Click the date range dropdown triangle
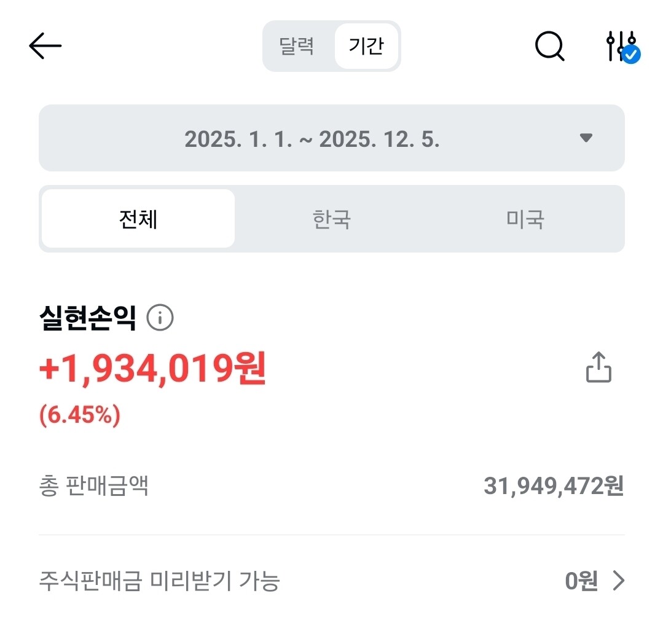Screen dimensions: 663x644 [x=586, y=138]
